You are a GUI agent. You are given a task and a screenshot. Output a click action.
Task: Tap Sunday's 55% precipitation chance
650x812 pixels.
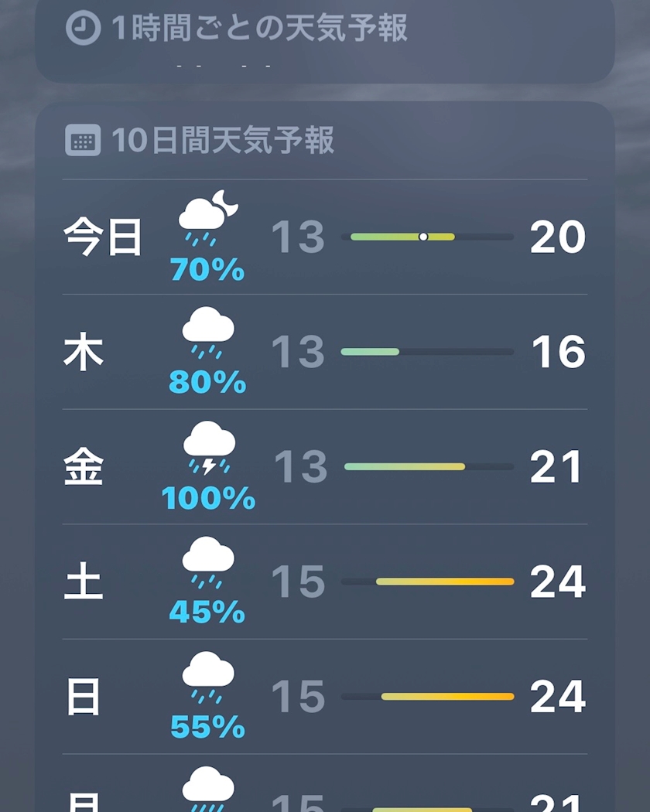pyautogui.click(x=207, y=728)
